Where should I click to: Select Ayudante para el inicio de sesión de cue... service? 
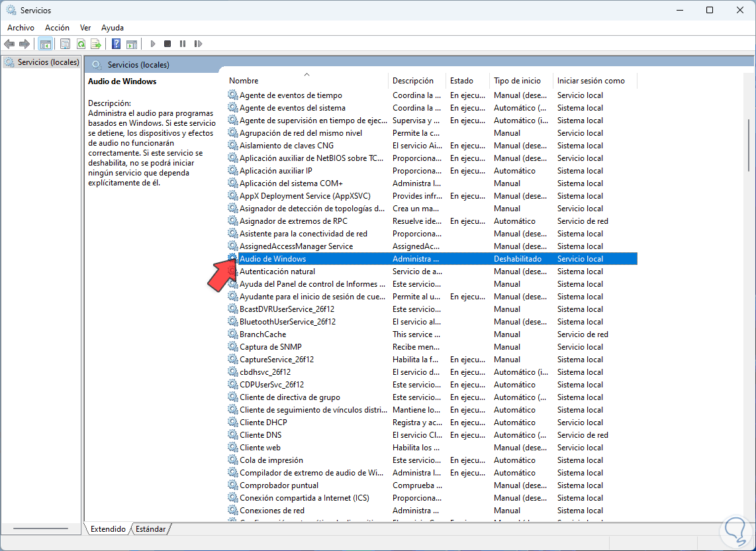tap(432, 296)
